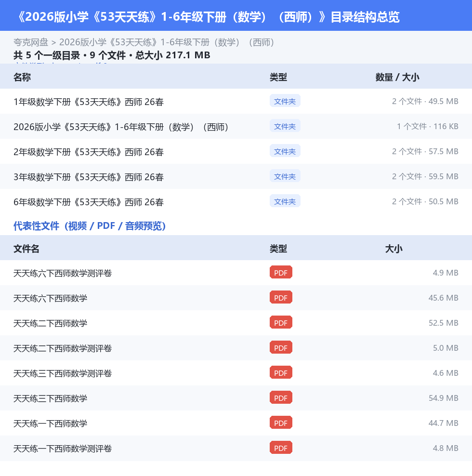
Task: Select the 45.6 MB file 天天练六下西师数学
Action: point(51,298)
